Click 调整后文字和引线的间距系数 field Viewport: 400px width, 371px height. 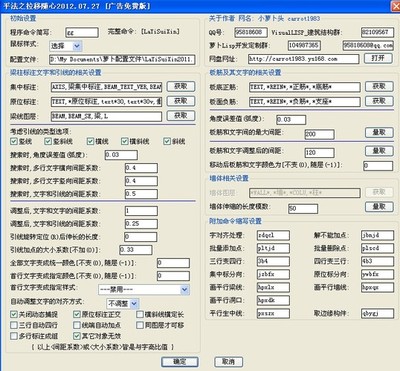[x=141, y=224]
